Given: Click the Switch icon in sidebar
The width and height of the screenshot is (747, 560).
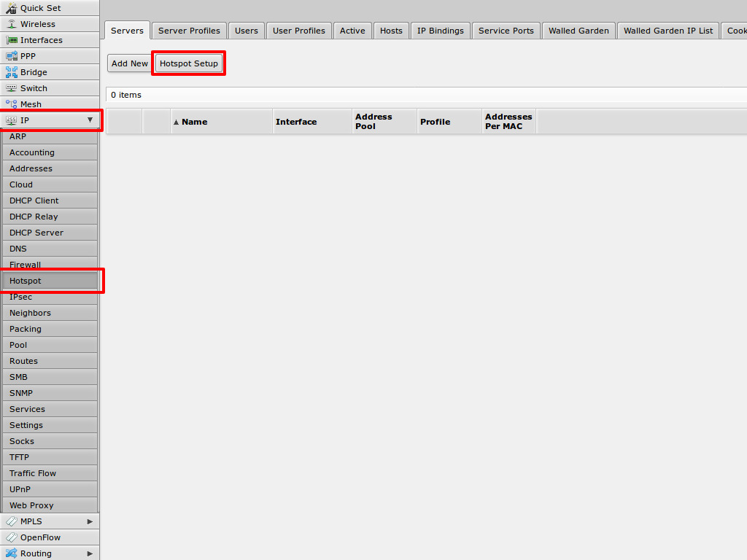Looking at the screenshot, I should [11, 88].
